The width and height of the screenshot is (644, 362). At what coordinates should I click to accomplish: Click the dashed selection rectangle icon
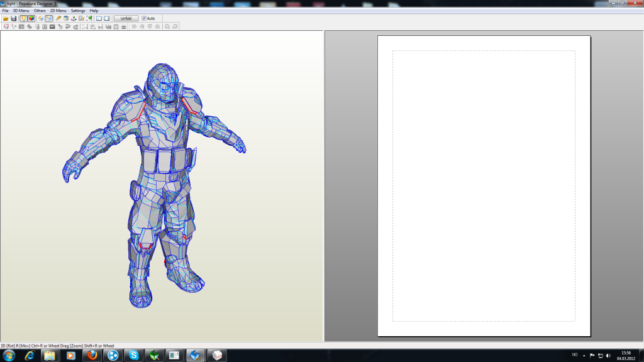(x=85, y=26)
